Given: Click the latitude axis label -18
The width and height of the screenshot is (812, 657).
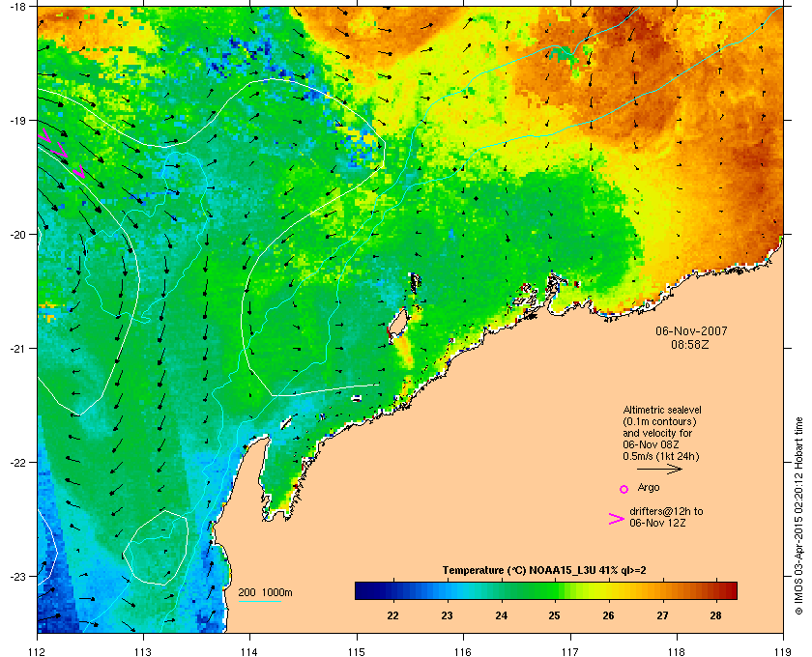Looking at the screenshot, I should click(18, 6).
